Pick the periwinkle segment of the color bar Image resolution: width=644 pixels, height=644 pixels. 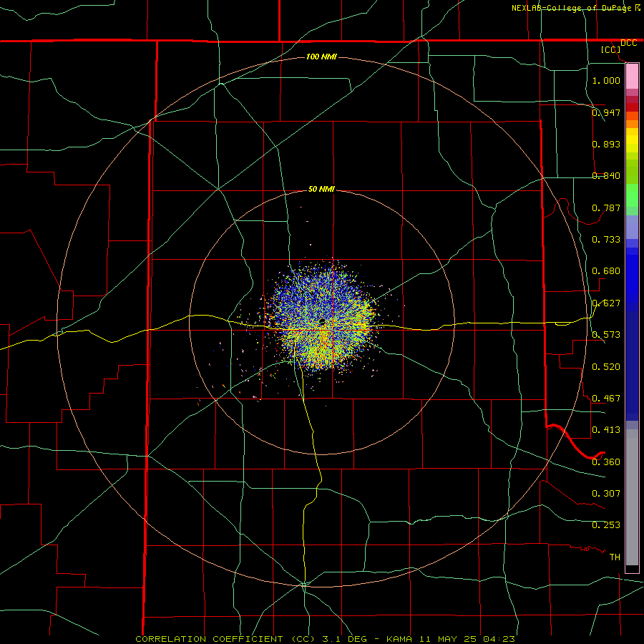click(632, 227)
